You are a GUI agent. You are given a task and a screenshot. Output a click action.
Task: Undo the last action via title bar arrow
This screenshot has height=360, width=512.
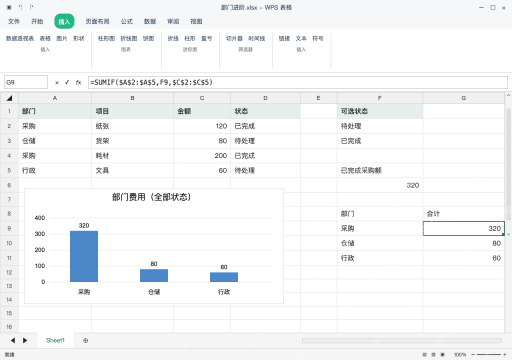[x=20, y=7]
